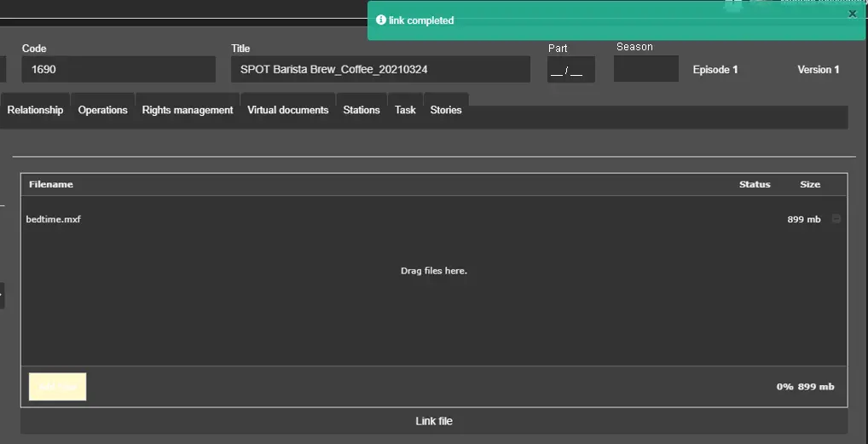Dismiss the 'link completed' notification

pos(852,14)
